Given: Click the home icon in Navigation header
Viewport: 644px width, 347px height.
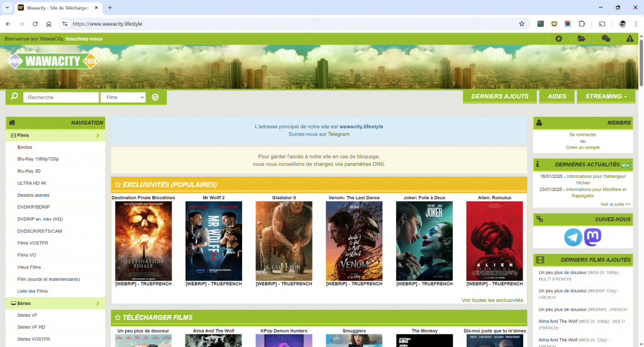Looking at the screenshot, I should 13,123.
